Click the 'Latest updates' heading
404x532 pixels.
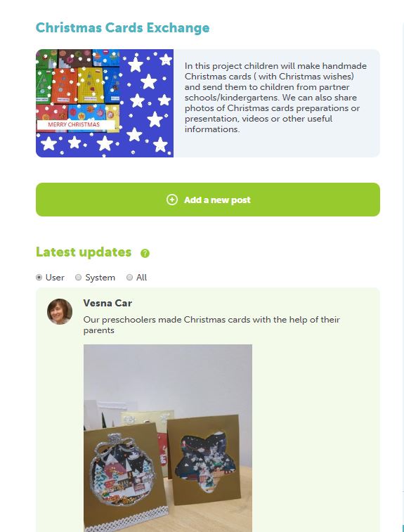pos(84,252)
